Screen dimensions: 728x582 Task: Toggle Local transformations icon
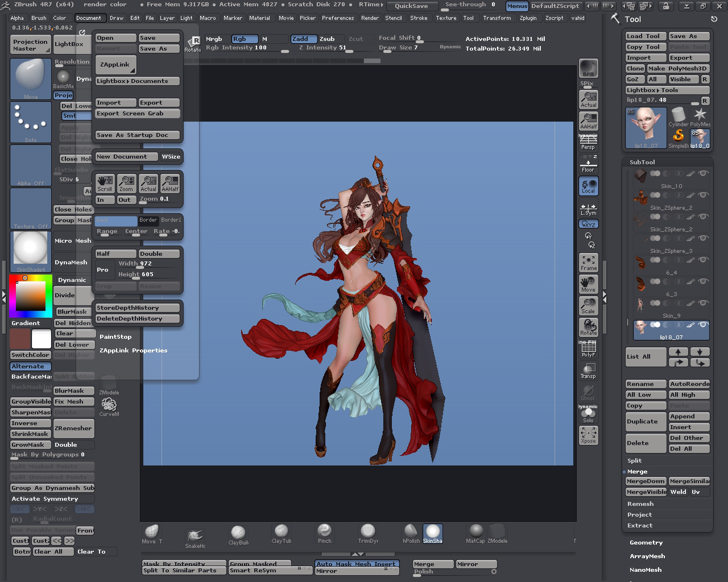click(588, 186)
